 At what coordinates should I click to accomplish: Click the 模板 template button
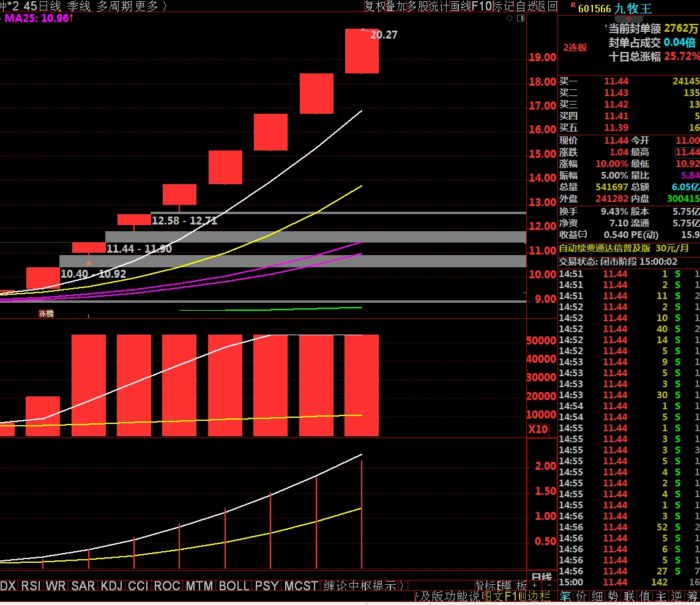pos(514,585)
